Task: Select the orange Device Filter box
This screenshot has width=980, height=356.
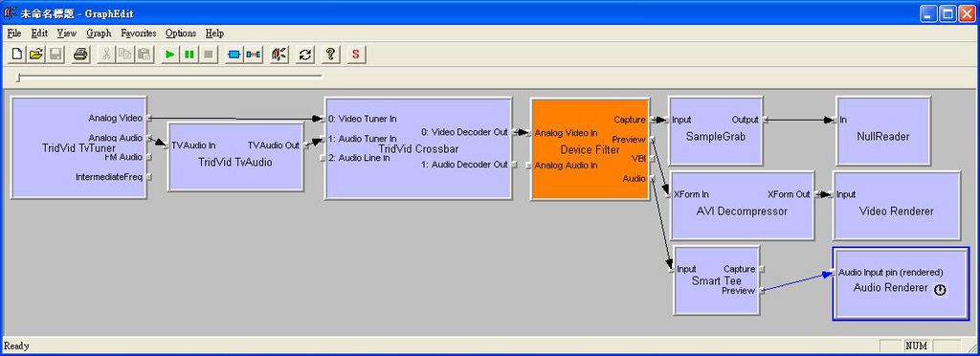Action: tap(590, 149)
